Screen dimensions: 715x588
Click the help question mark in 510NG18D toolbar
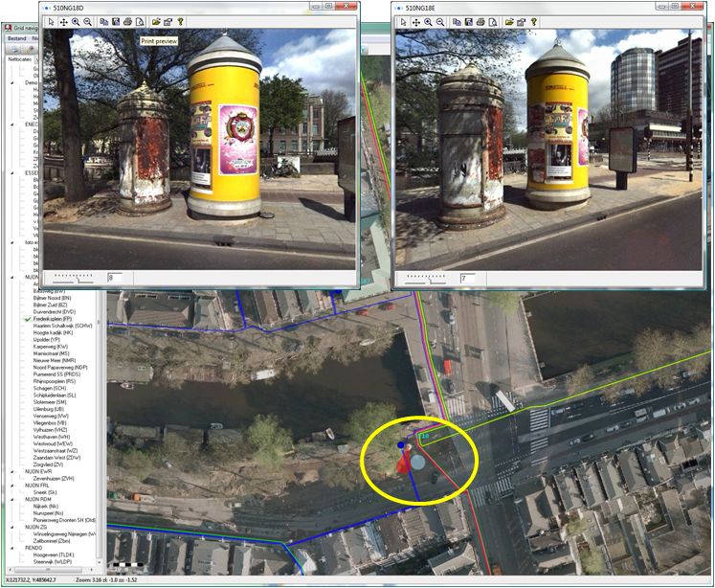tap(180, 21)
